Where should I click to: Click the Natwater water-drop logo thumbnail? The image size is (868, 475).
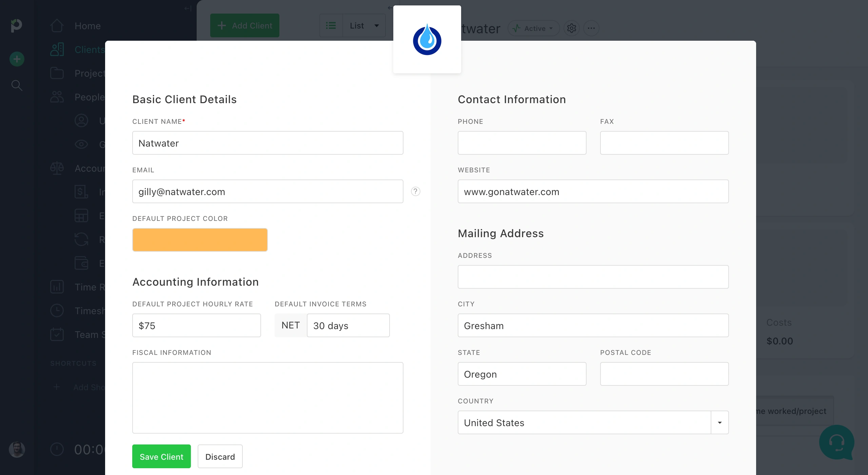pos(427,39)
